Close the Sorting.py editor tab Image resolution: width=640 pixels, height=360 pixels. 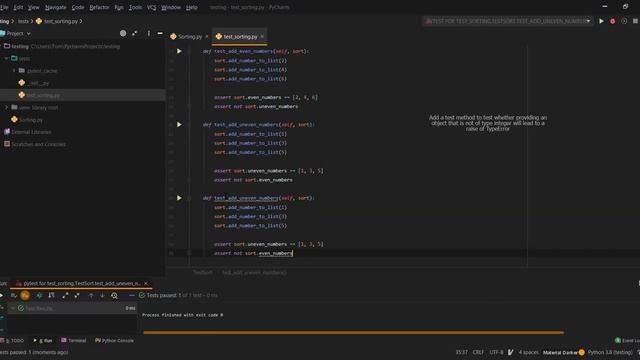[x=207, y=36]
